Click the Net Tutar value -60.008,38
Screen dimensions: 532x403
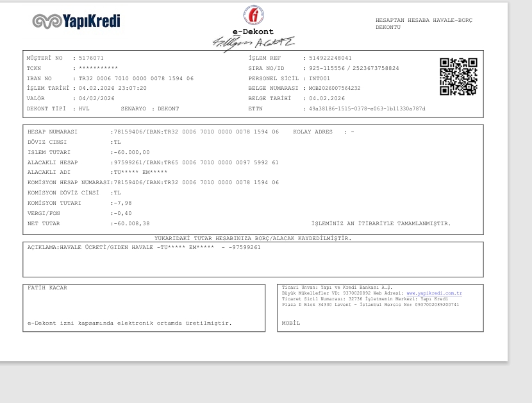pos(131,223)
